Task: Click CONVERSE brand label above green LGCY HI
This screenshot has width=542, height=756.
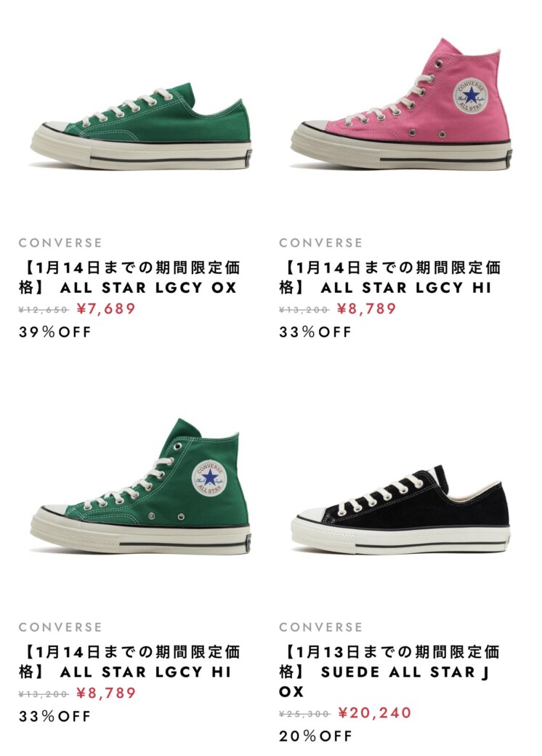Action: pyautogui.click(x=61, y=627)
